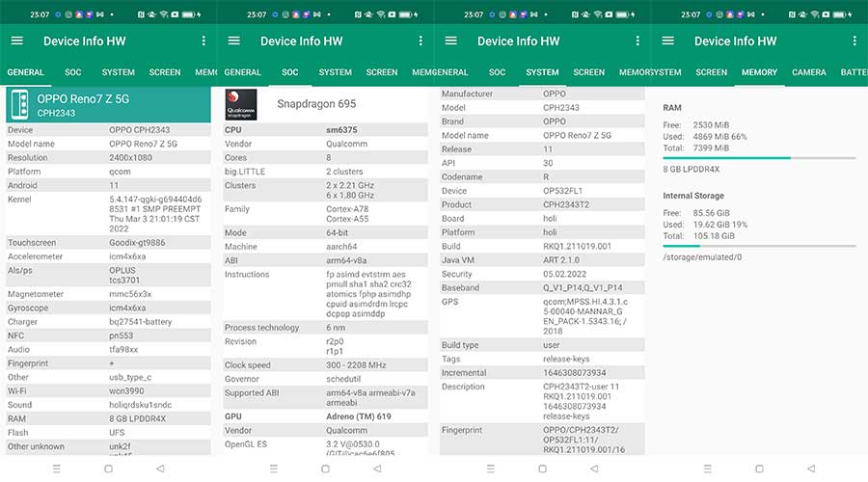Select SYSTEM tab in Manufacturer screen
The image size is (868, 482).
[x=542, y=72]
